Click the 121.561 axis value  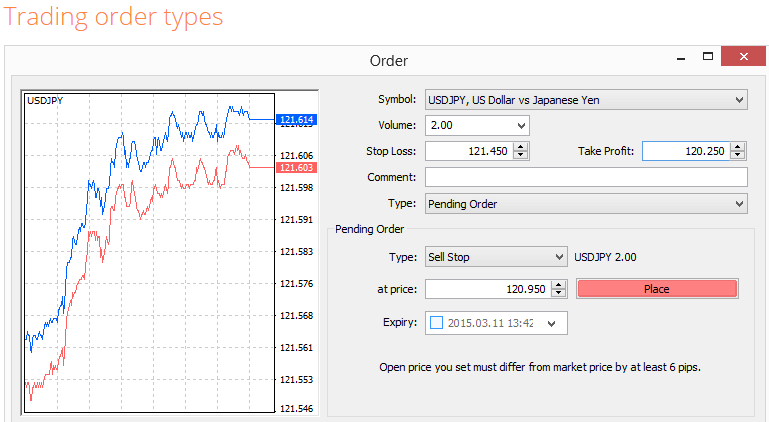coord(296,347)
